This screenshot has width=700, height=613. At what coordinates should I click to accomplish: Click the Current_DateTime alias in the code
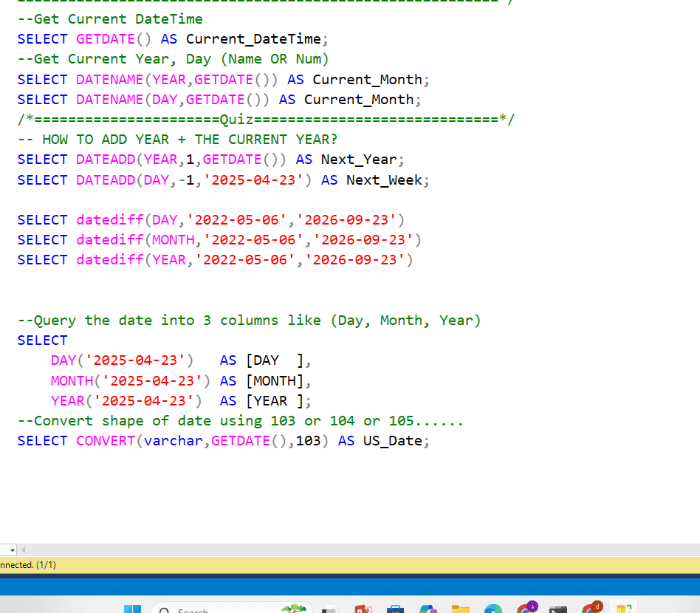(x=253, y=39)
